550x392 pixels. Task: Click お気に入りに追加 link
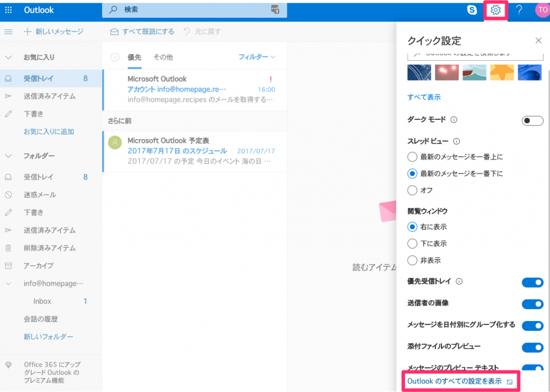[x=49, y=132]
